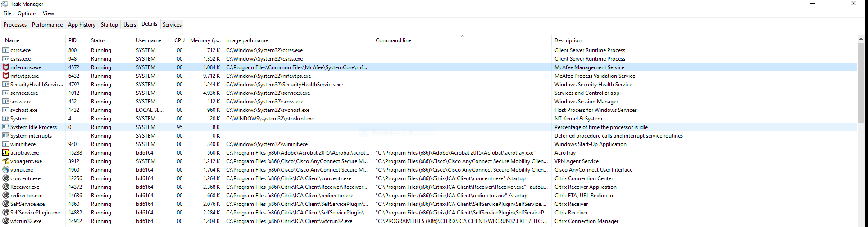Switch to the Users tab
This screenshot has width=868, height=227.
pos(130,25)
